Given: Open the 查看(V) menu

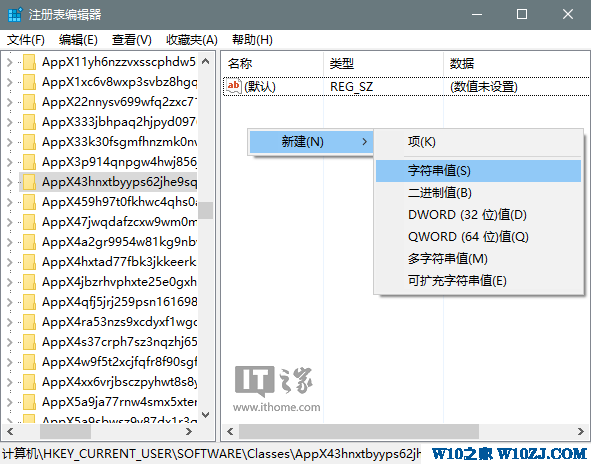Looking at the screenshot, I should coord(132,40).
